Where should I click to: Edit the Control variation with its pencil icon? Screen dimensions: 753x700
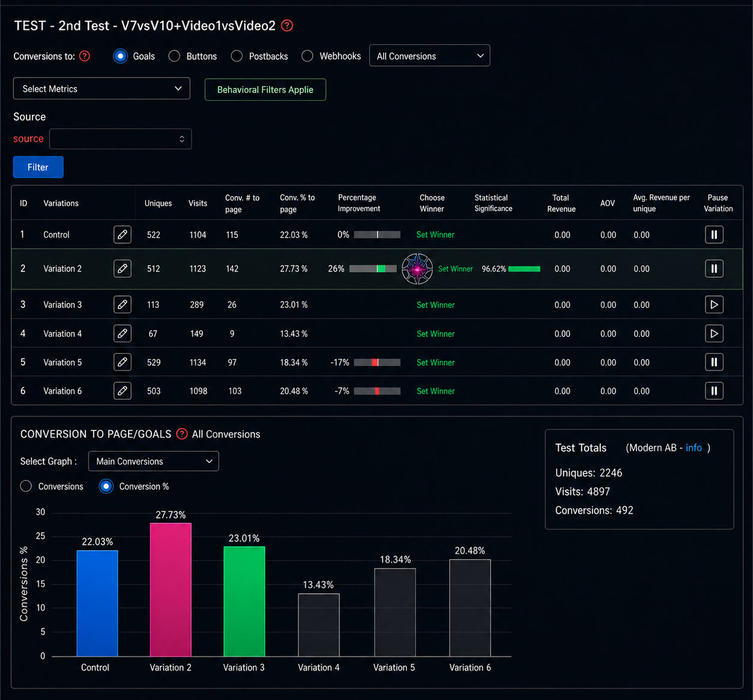pos(122,234)
